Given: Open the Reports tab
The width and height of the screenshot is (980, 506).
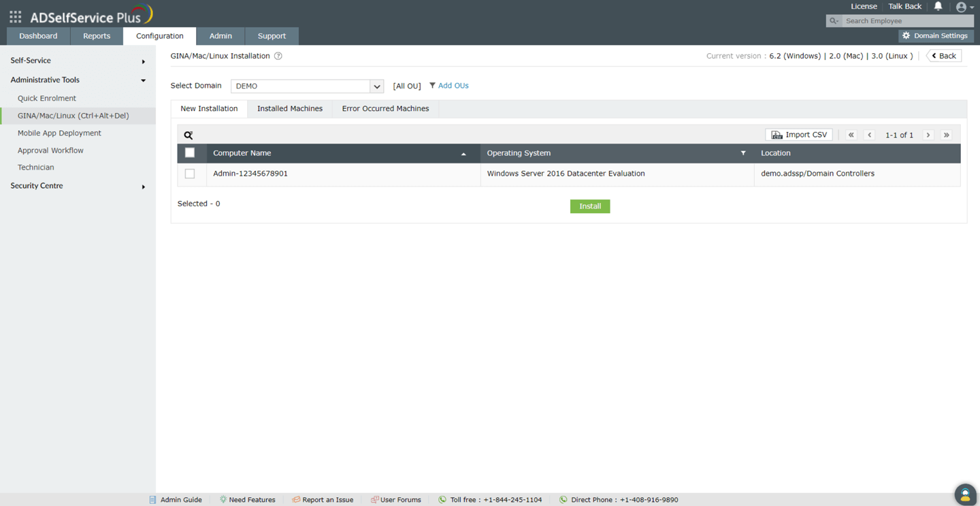Looking at the screenshot, I should click(x=97, y=36).
